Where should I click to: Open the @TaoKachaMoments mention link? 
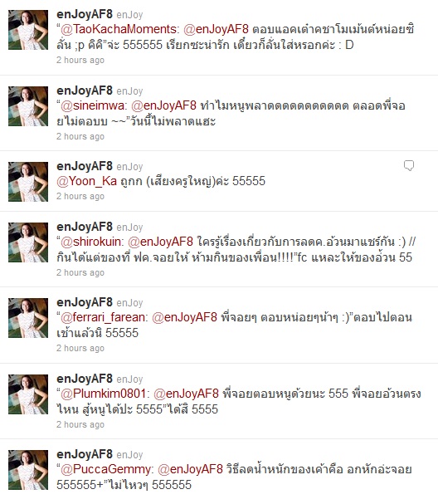118,29
